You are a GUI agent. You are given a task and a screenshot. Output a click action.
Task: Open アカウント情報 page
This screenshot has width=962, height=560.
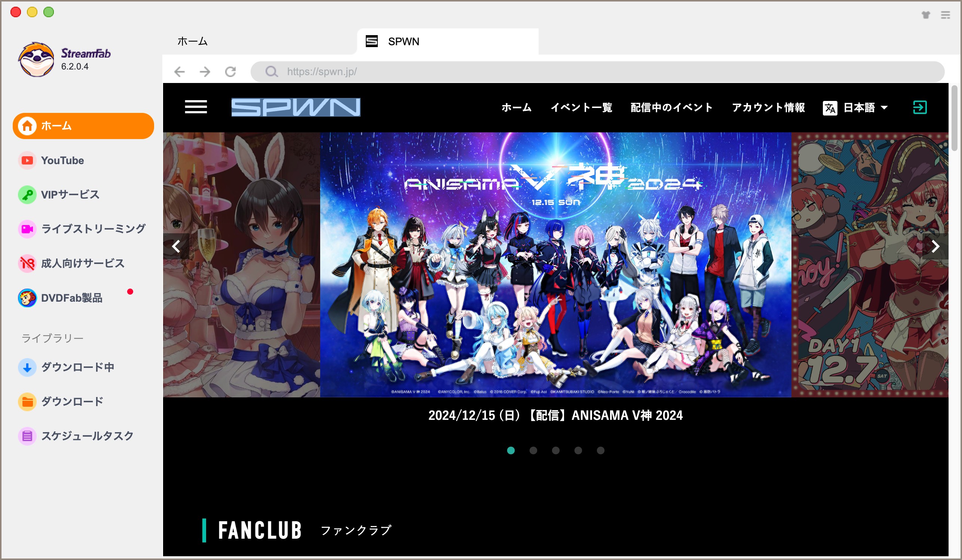click(x=769, y=108)
